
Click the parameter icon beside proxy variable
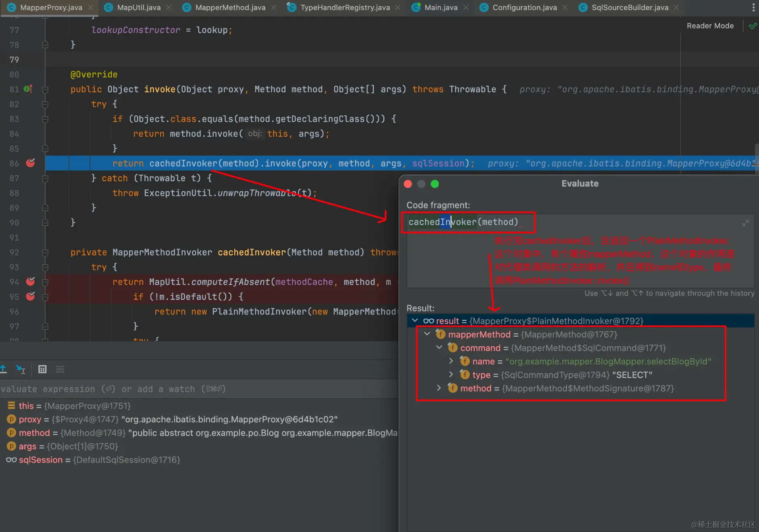[x=11, y=419]
